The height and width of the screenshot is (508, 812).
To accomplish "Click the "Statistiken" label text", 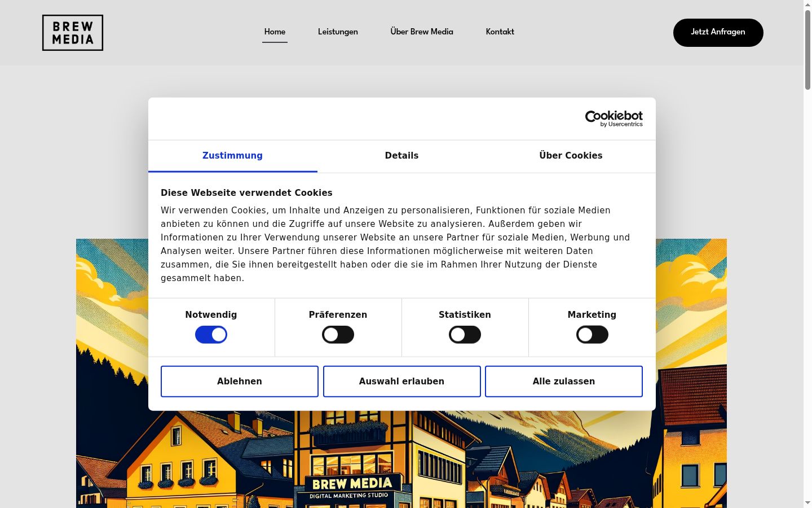I will (465, 315).
